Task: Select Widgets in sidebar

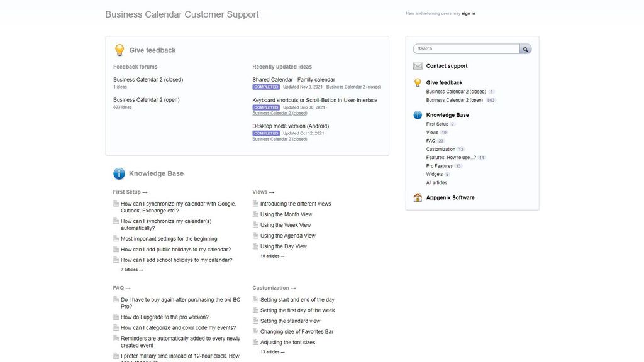Action: click(434, 175)
